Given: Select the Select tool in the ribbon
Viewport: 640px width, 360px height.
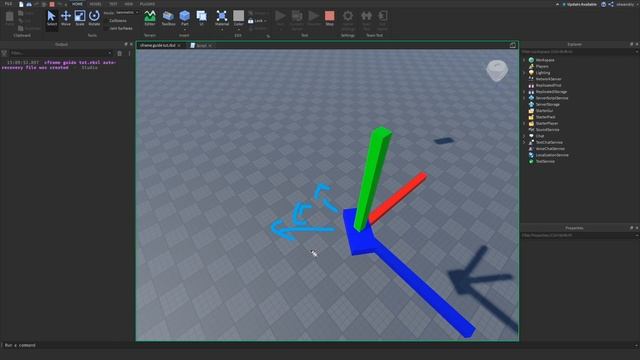Looking at the screenshot, I should pyautogui.click(x=51, y=18).
